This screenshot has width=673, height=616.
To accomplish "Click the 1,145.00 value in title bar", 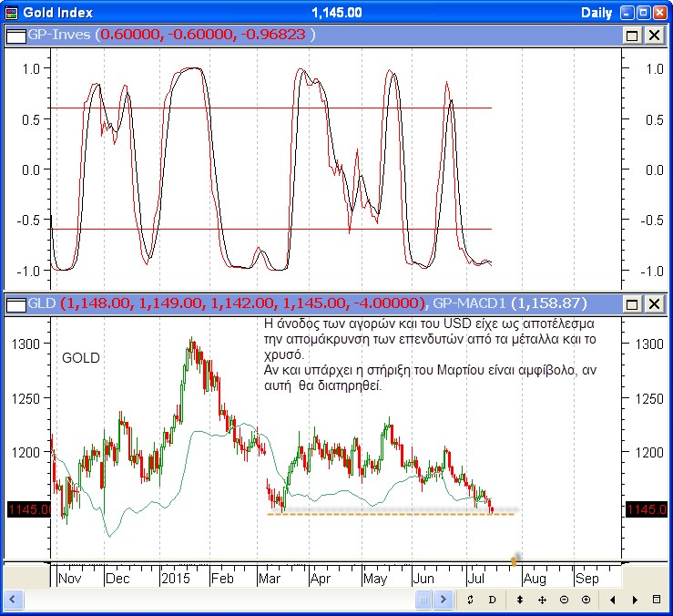I will 337,13.
